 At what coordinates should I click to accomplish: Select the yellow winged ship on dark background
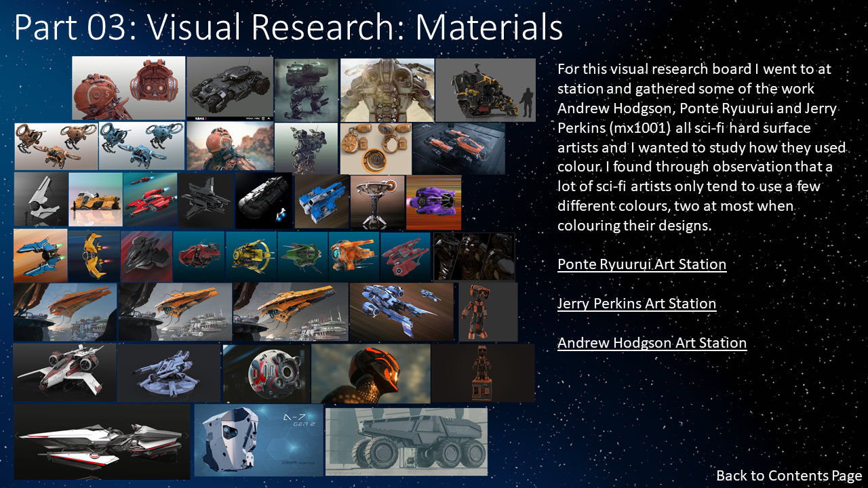pos(94,256)
